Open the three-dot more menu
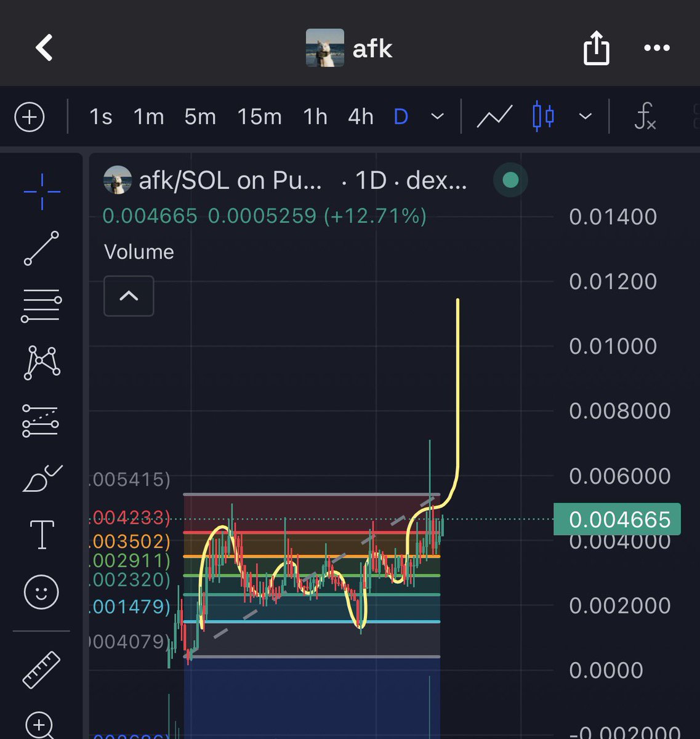Image resolution: width=700 pixels, height=739 pixels. click(656, 48)
